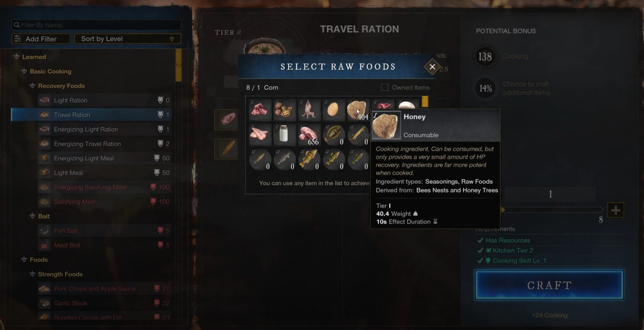Viewport: 644px width, 330px height.
Task: Pick the pork with 656 count
Action: click(x=309, y=134)
